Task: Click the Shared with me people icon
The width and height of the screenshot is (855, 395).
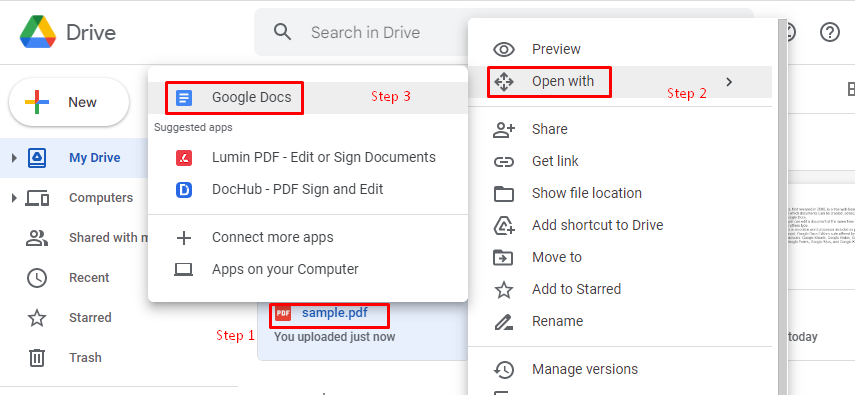Action: coord(37,238)
